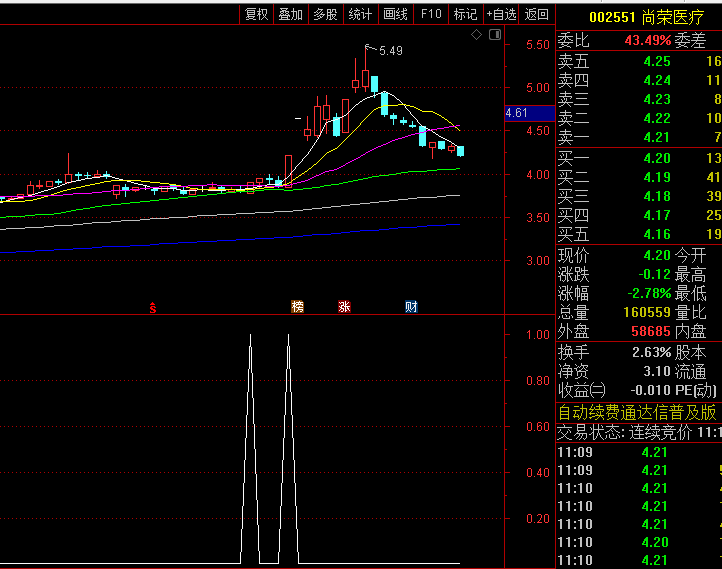Select the 买一 buy order row

coord(638,158)
